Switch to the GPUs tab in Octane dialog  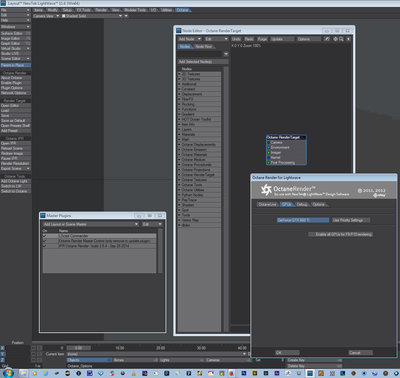[287, 204]
